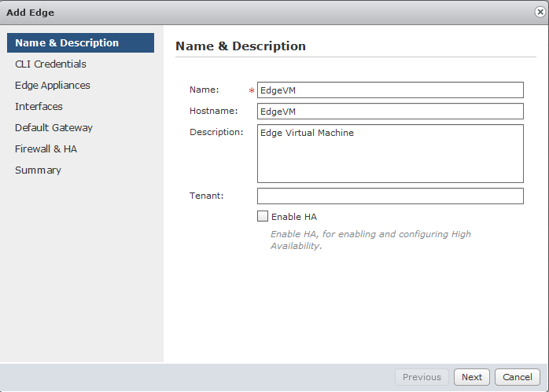Tick the Enable HA checkbox

pyautogui.click(x=263, y=217)
